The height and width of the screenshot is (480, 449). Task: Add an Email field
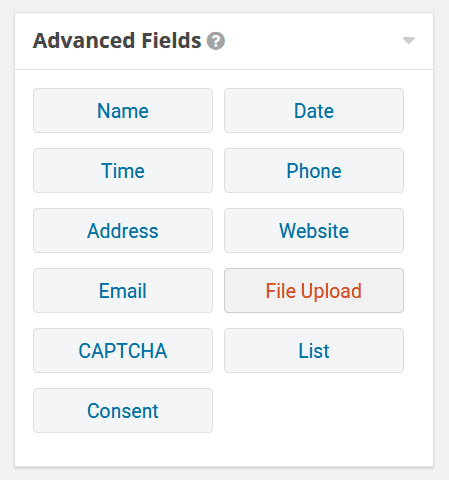coord(123,291)
